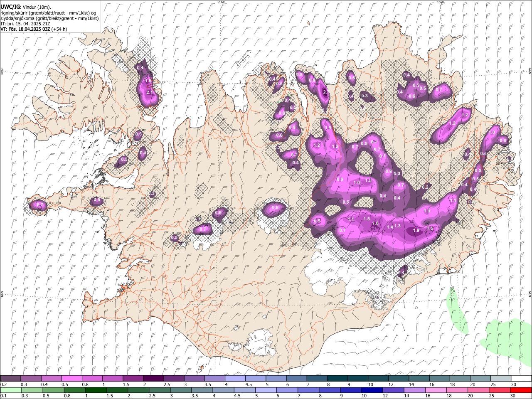
Task: Click the light purple 14 swatch in the lower legend row
Action: click(415, 390)
